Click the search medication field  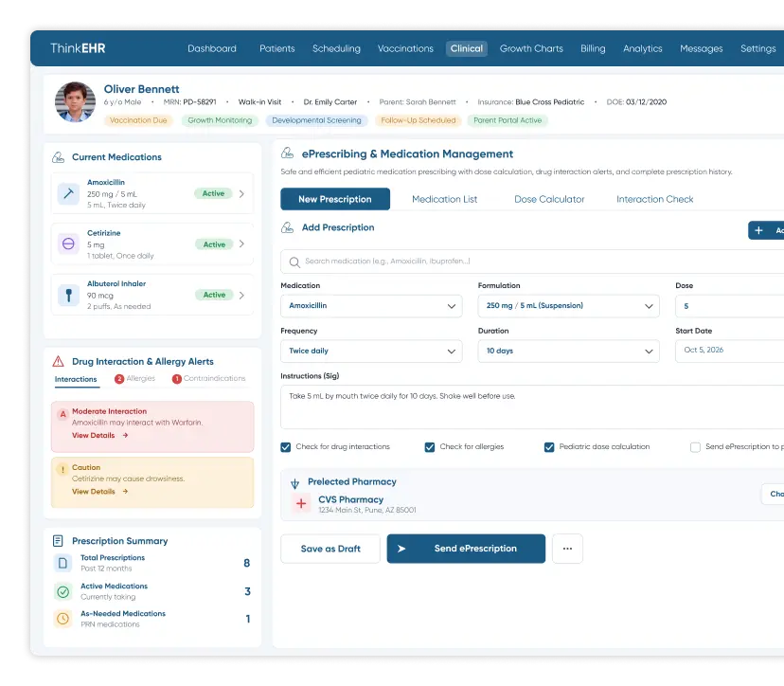click(x=532, y=262)
